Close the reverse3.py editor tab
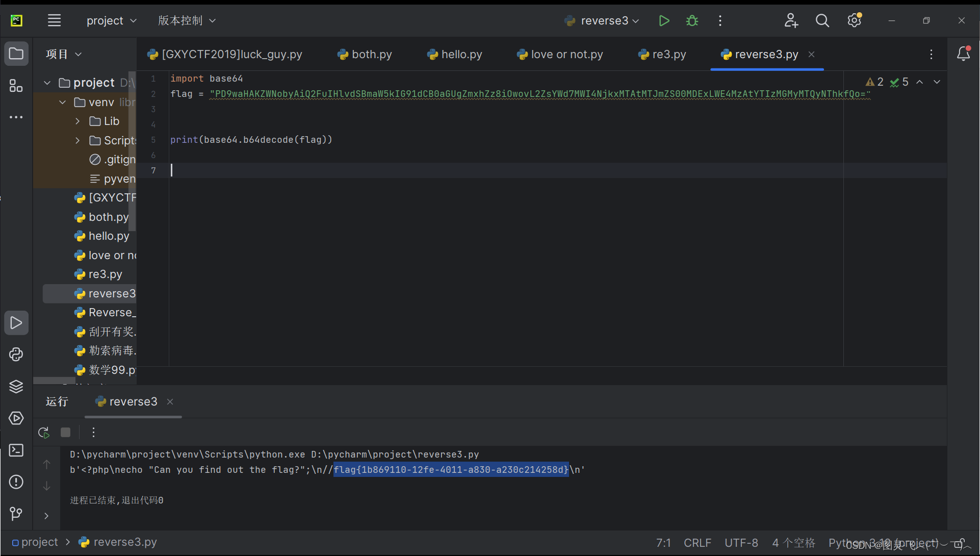The width and height of the screenshot is (980, 556). [811, 54]
